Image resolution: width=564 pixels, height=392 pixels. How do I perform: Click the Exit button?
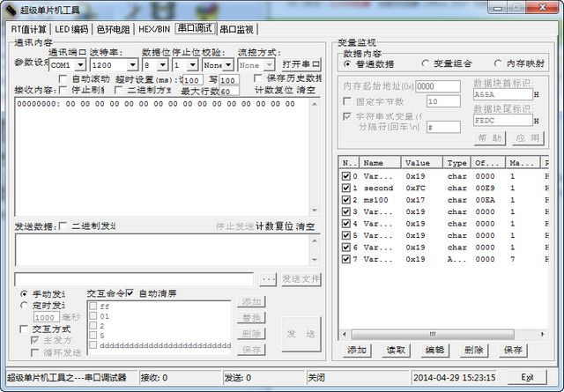527,377
